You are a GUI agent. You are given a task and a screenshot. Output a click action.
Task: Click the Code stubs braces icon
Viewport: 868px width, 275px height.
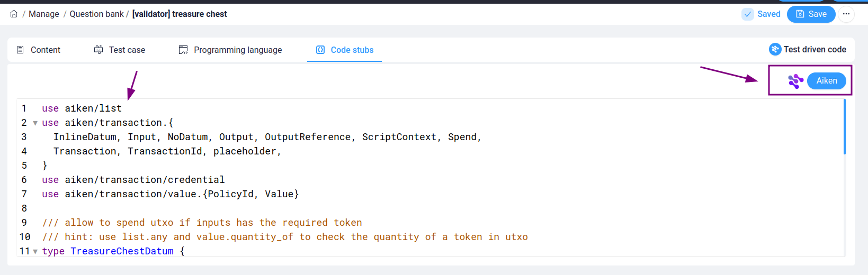click(320, 50)
